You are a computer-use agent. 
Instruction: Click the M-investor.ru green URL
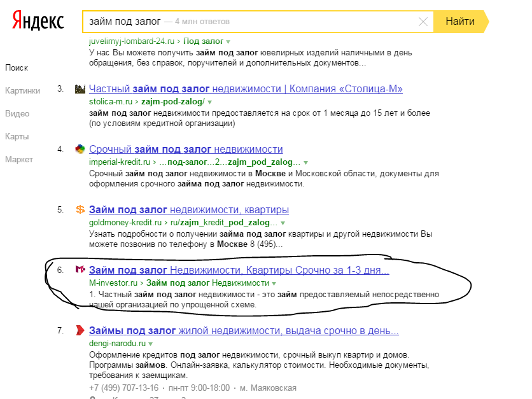click(113, 283)
